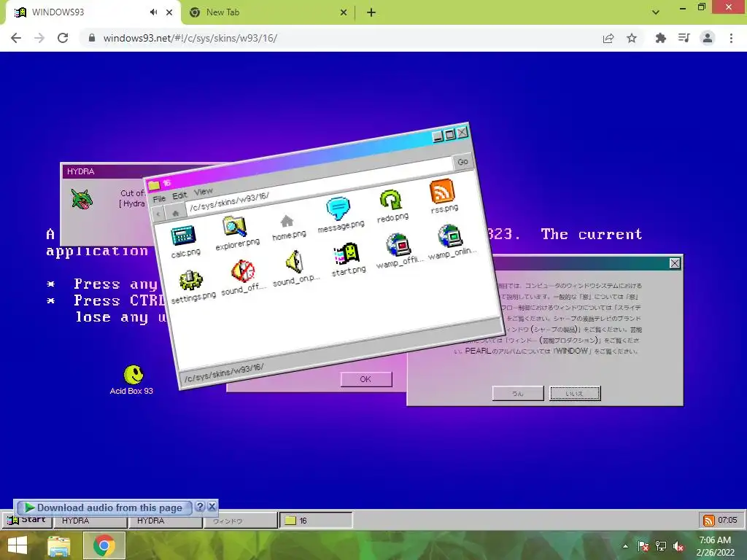Click the RSS icon in Windows93 tray
The height and width of the screenshot is (560, 747).
pyautogui.click(x=709, y=521)
